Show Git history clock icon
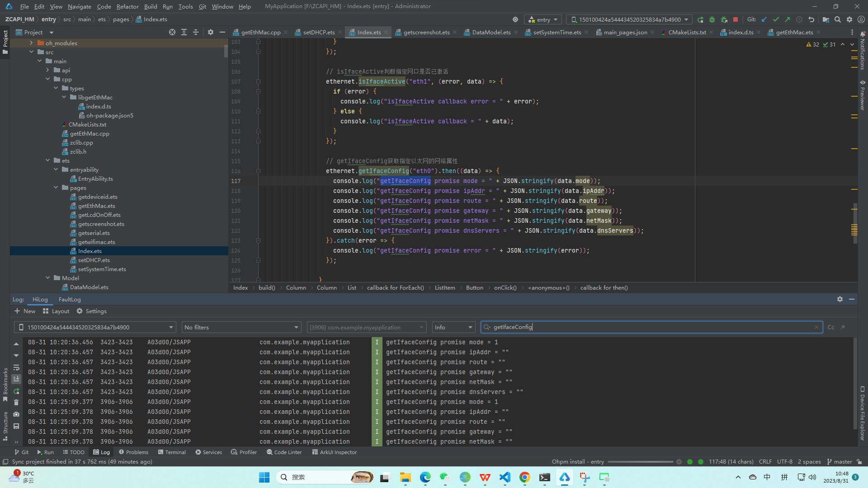 click(799, 19)
